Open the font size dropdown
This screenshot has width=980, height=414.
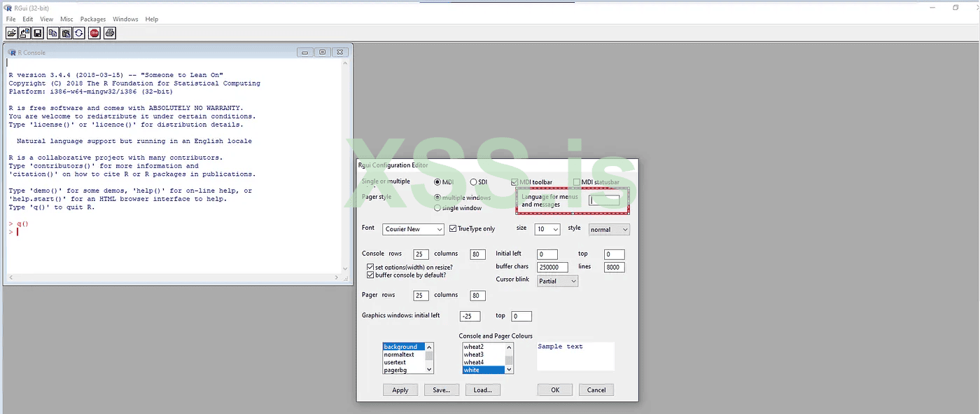coord(547,229)
